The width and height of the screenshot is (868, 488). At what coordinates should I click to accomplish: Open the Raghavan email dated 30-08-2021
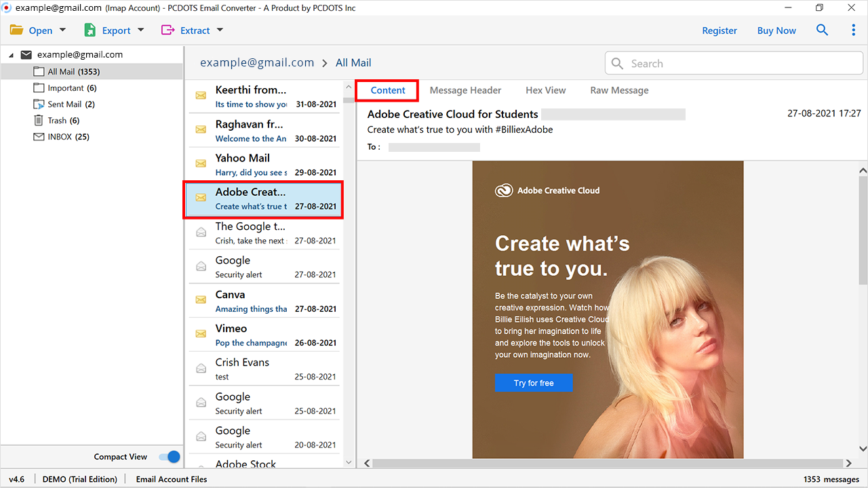coord(264,131)
